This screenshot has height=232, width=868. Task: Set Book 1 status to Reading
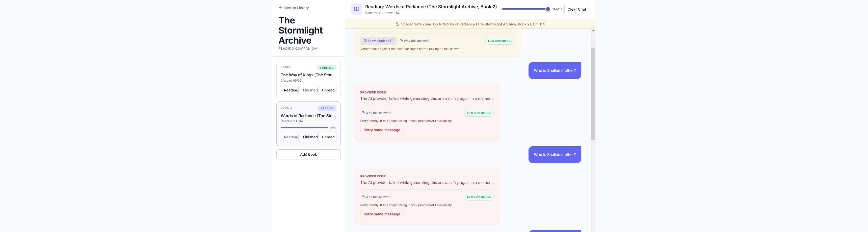click(290, 90)
